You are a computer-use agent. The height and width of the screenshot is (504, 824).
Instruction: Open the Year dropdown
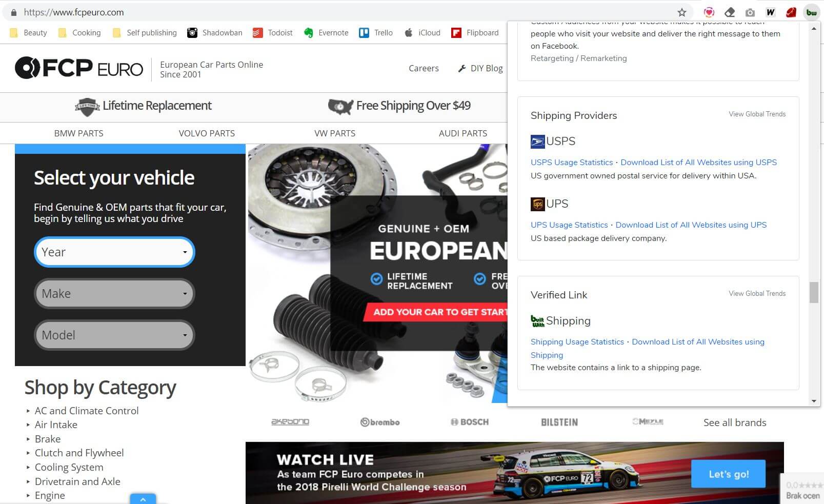click(x=114, y=252)
